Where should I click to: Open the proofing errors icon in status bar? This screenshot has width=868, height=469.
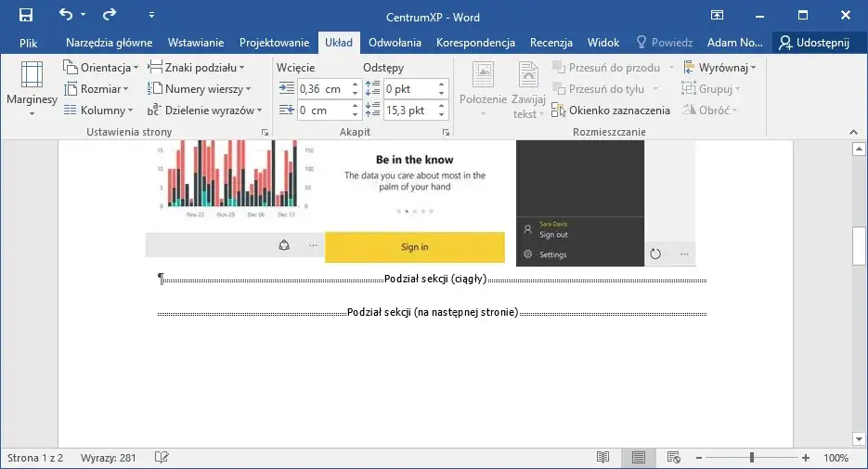(162, 458)
